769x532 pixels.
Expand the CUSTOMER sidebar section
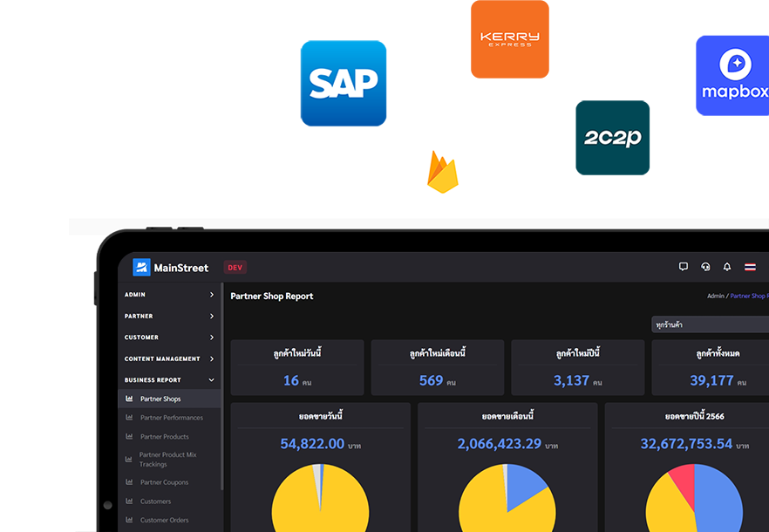coord(169,338)
